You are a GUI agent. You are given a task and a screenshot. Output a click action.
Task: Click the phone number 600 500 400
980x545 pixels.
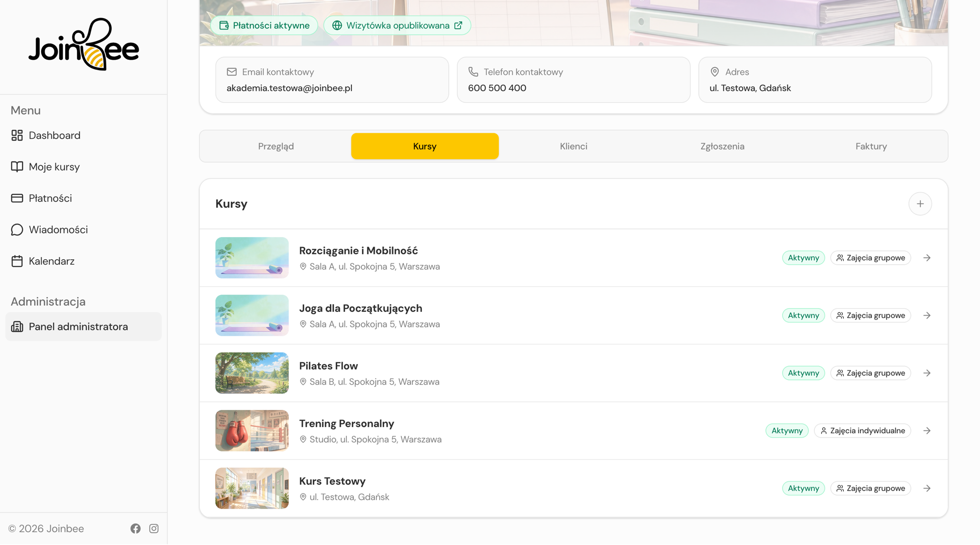(497, 88)
